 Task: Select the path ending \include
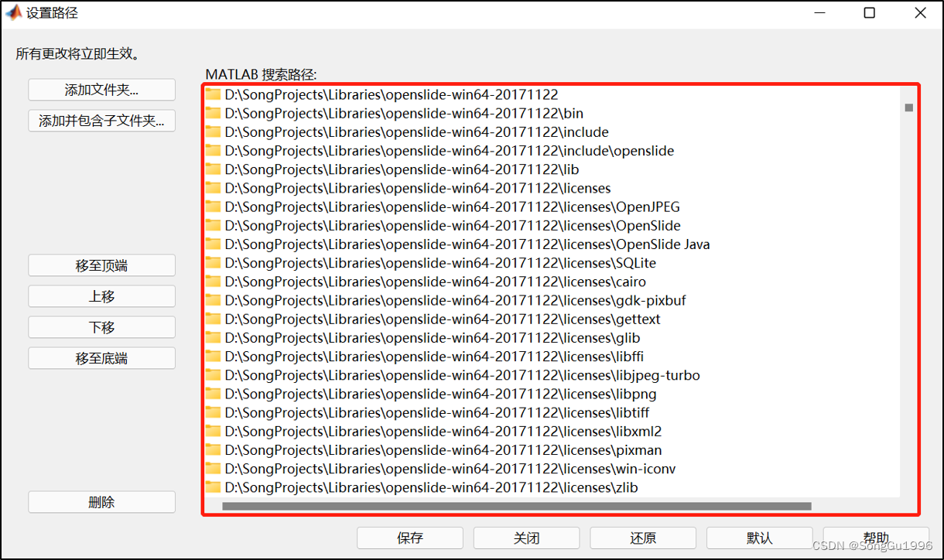[x=417, y=132]
